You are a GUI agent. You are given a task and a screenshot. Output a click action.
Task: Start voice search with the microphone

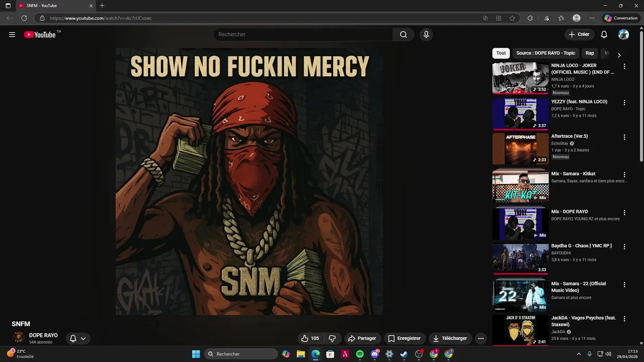(x=426, y=34)
